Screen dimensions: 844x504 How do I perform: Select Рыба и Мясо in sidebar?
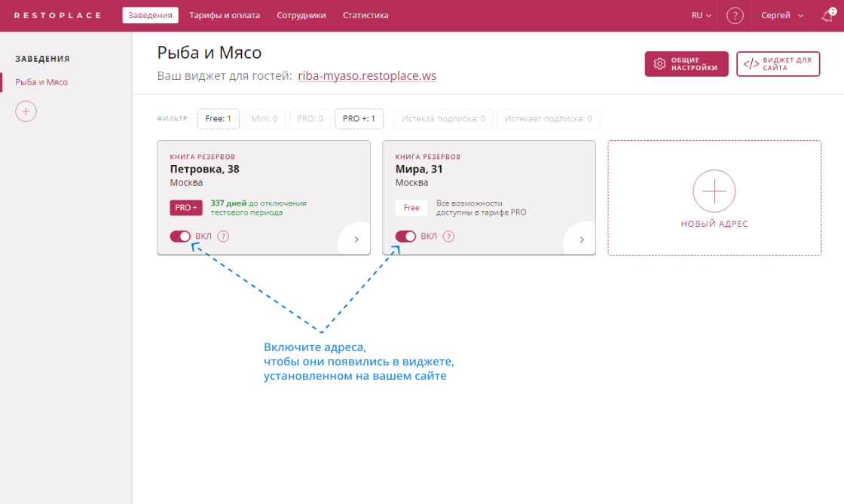[x=41, y=82]
